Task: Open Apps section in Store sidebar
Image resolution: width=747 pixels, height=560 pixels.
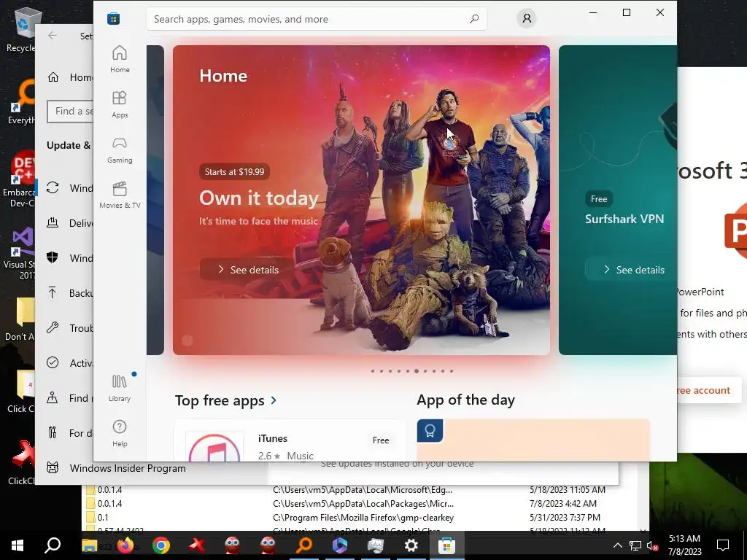Action: [x=120, y=104]
